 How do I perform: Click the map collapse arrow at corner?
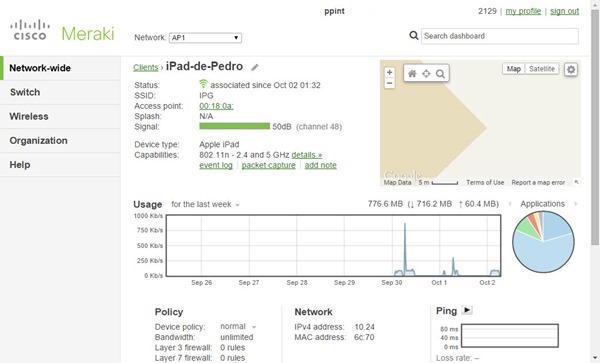click(x=576, y=182)
